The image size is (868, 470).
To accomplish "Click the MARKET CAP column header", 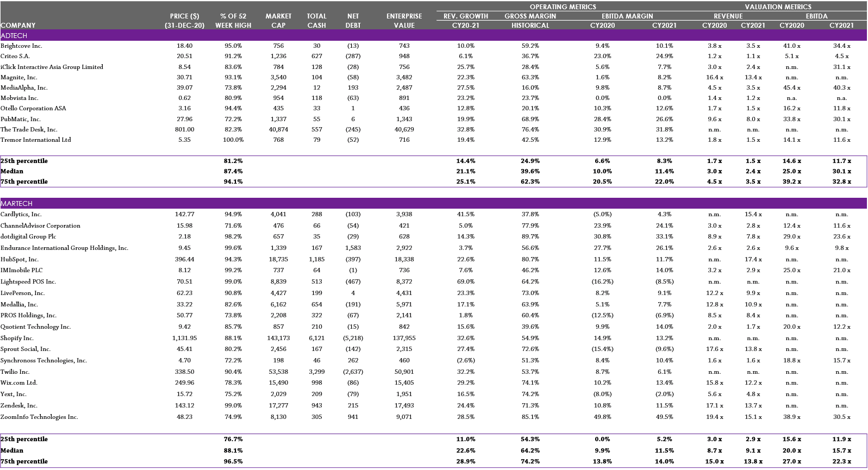I will [278, 21].
